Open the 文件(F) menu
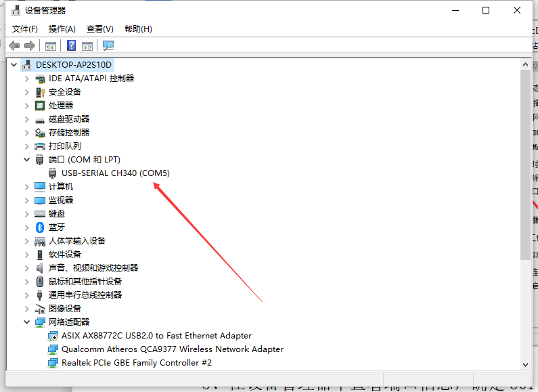Viewport: 538px width, 392px height. point(25,29)
